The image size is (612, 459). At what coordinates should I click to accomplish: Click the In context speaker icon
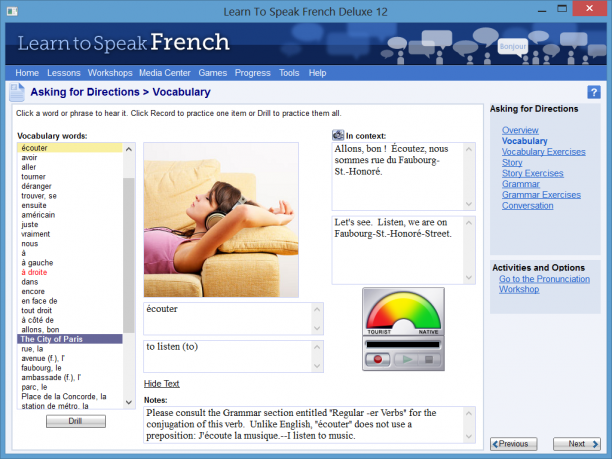click(x=338, y=135)
